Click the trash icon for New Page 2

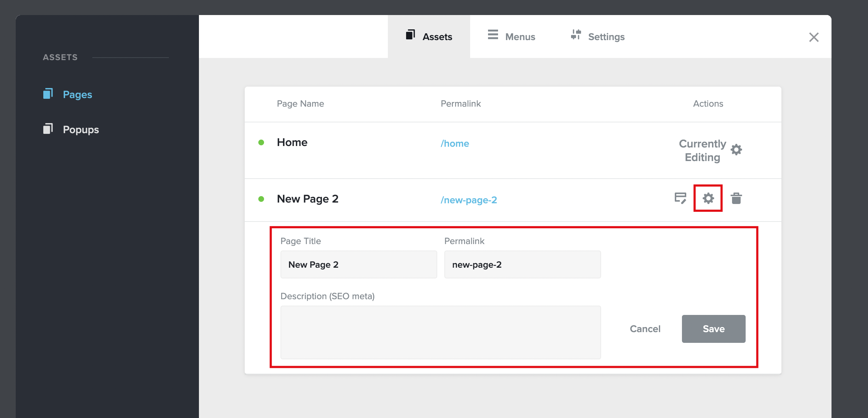736,198
